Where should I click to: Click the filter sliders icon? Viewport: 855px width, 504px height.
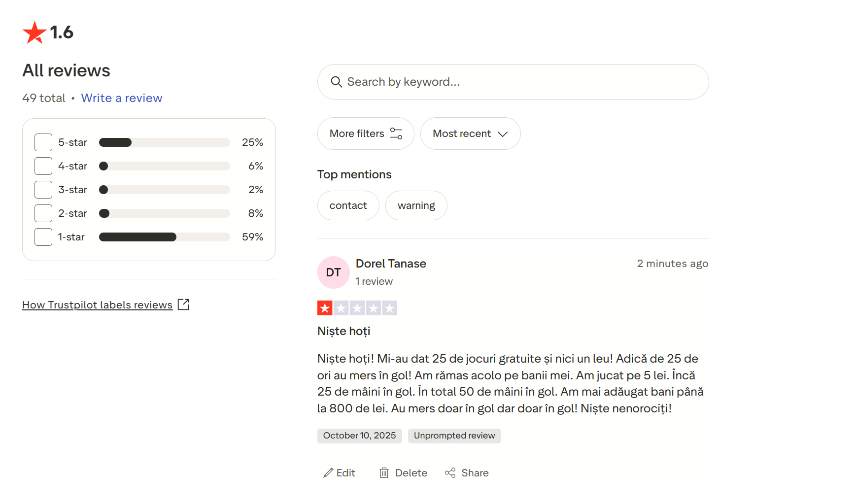click(x=396, y=134)
